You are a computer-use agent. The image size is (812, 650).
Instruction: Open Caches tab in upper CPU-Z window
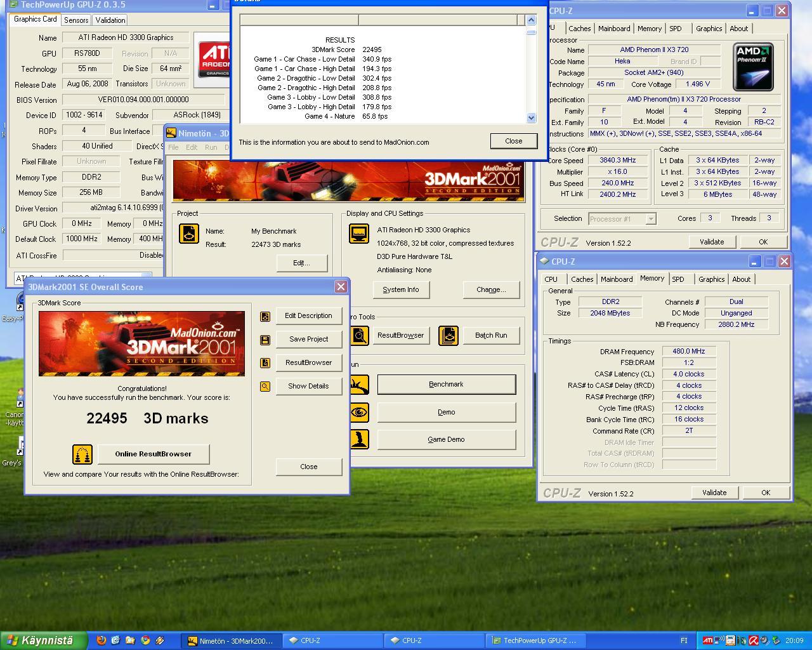point(579,29)
